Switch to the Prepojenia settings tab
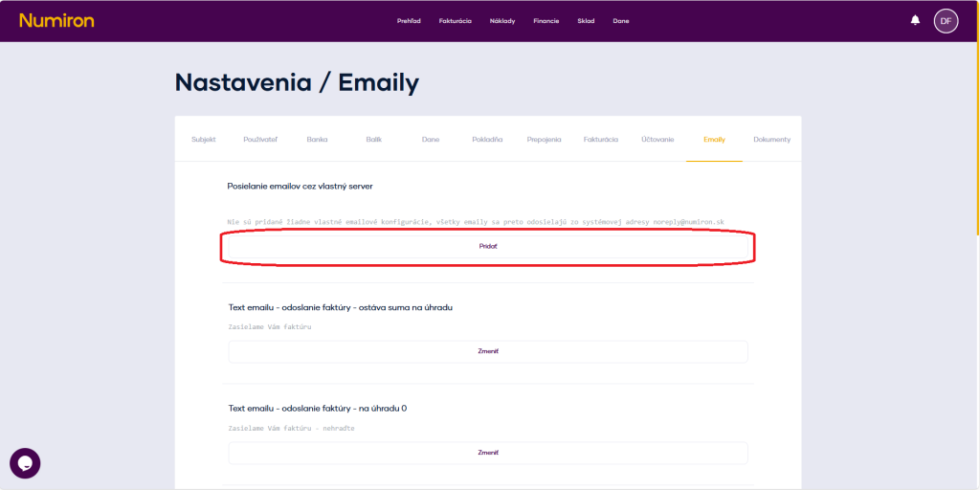 (544, 140)
